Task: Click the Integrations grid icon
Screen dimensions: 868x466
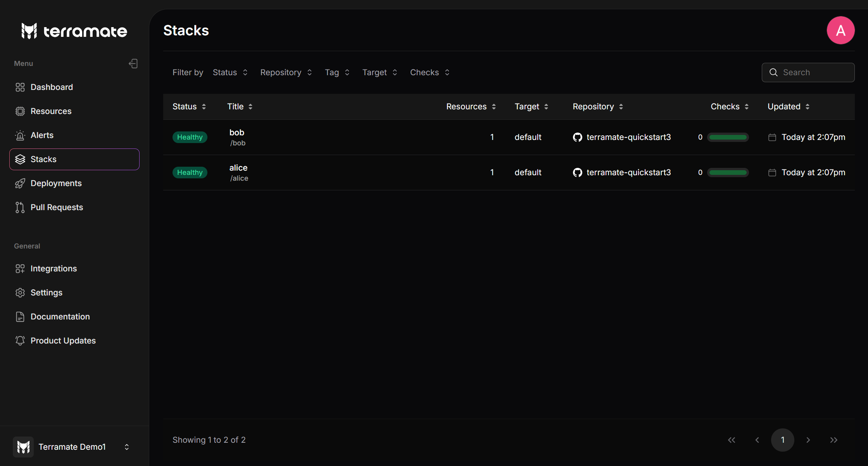Action: click(x=20, y=269)
